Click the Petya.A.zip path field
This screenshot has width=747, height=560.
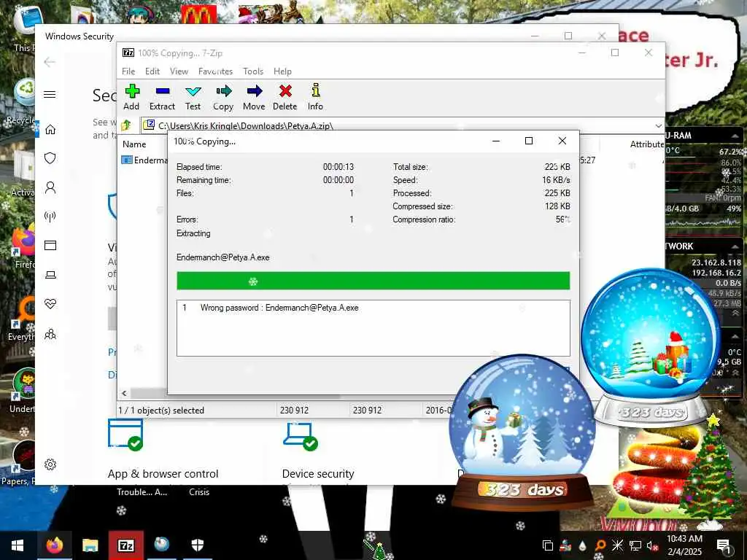(398, 125)
